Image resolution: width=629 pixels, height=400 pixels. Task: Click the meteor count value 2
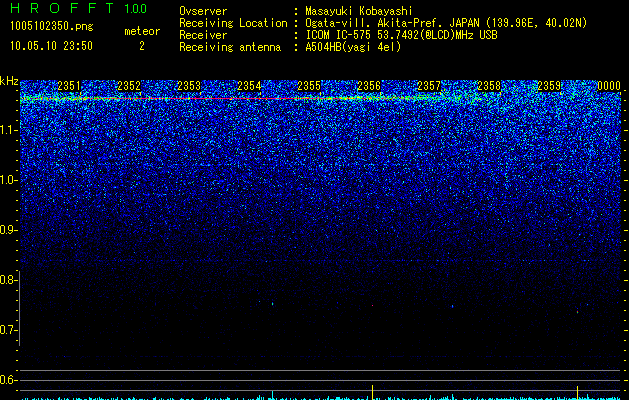tap(142, 46)
